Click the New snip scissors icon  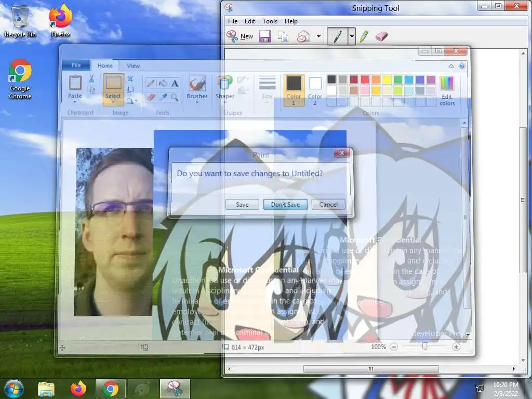232,36
